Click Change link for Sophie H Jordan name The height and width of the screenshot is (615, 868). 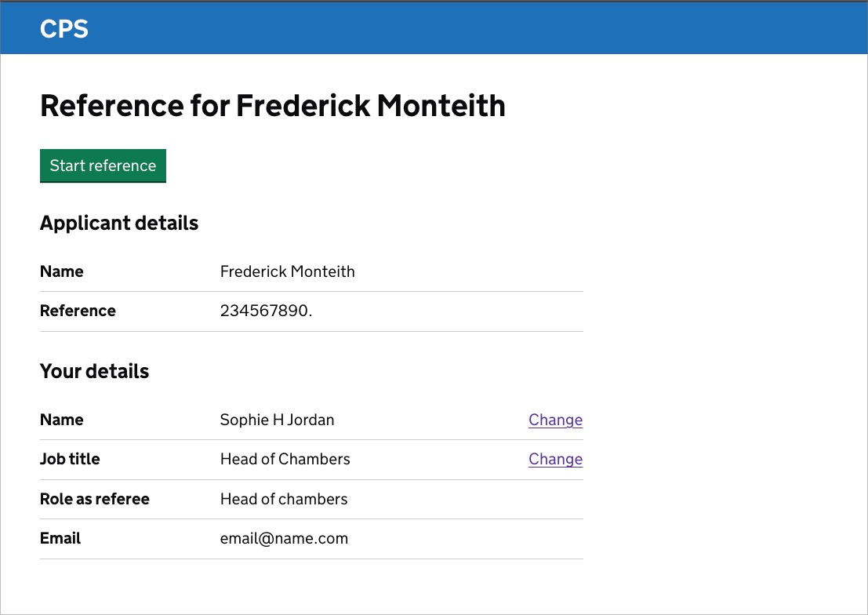[555, 420]
